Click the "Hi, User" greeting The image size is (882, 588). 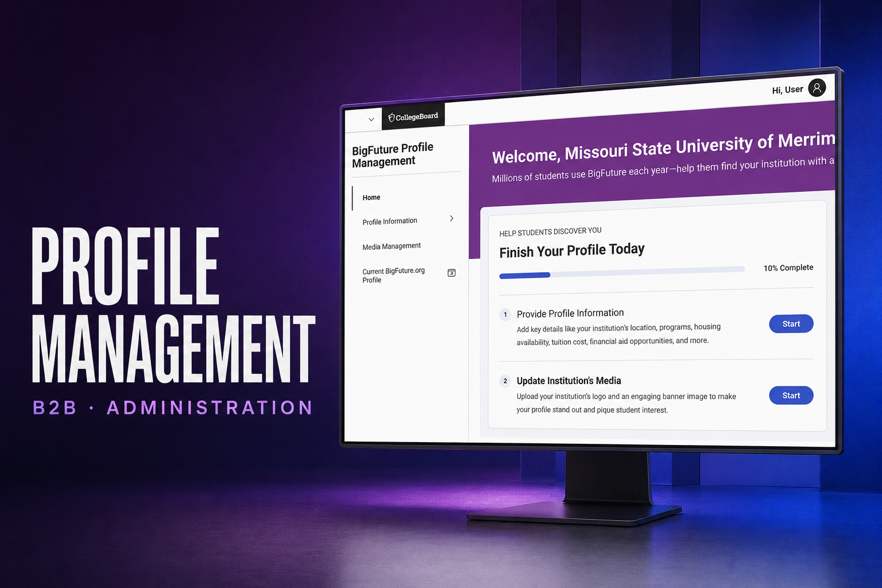787,90
